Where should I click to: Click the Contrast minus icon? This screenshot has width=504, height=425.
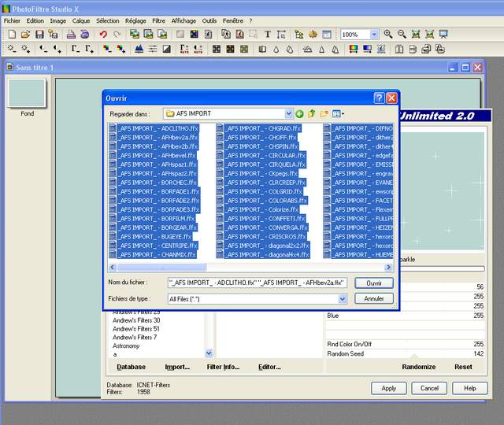point(43,49)
